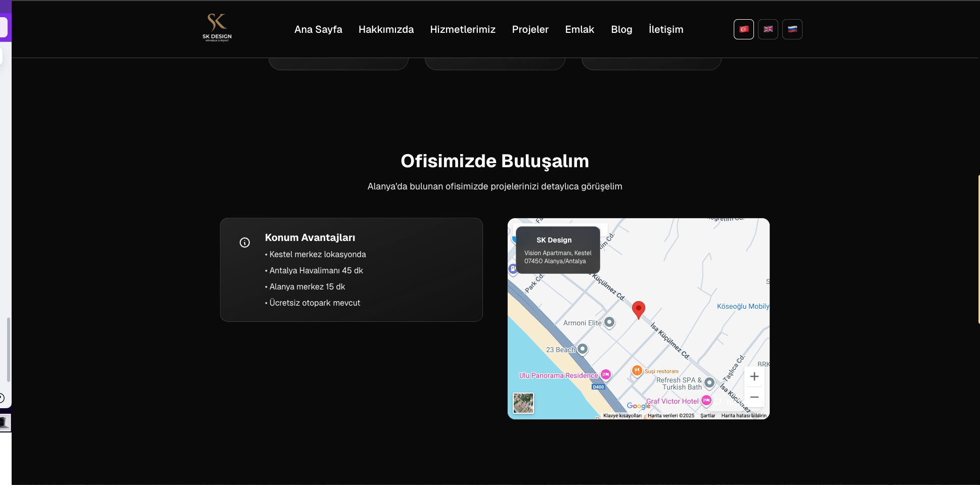Switch map to satellite view via thumbnail
The height and width of the screenshot is (485, 980).
(523, 403)
